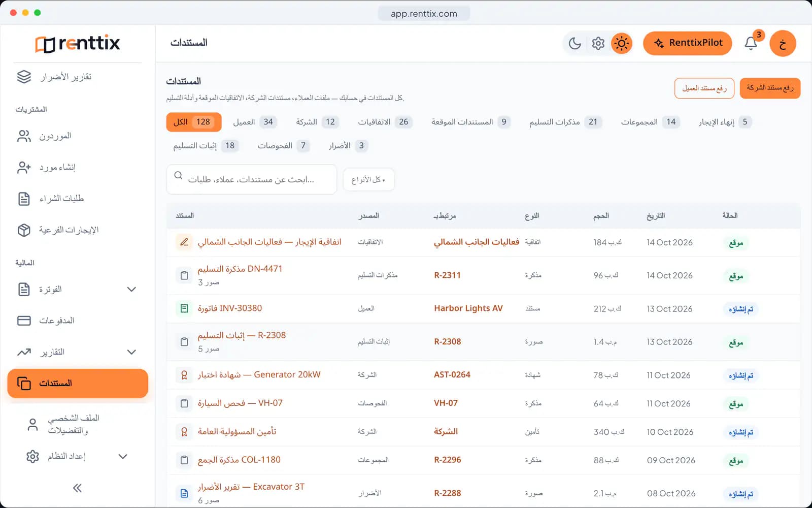Click clipboard icon of R-2308 proof row

click(x=184, y=342)
